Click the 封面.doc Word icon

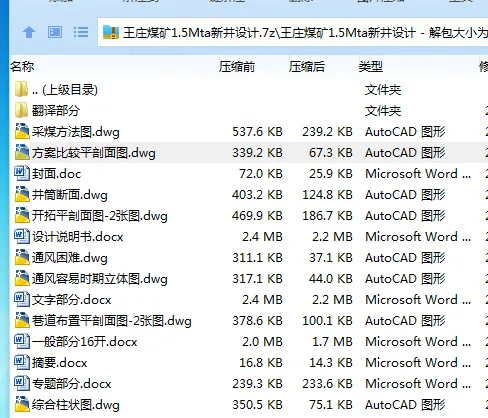pos(22,173)
